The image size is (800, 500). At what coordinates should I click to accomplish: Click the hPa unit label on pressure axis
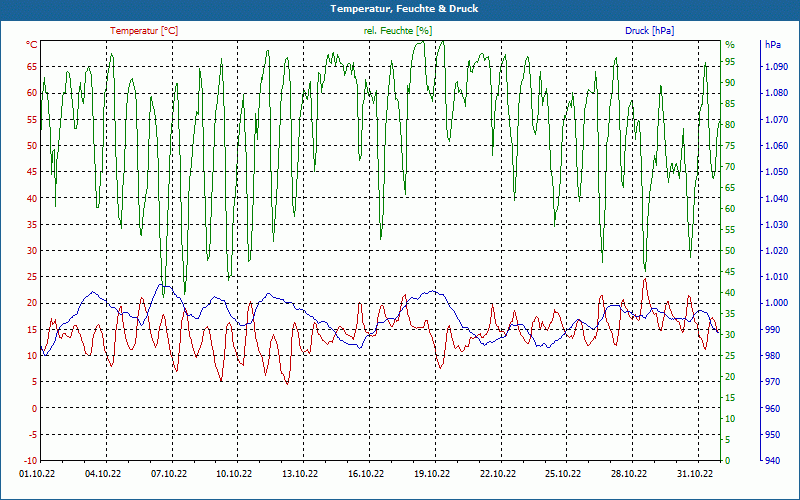coord(773,45)
